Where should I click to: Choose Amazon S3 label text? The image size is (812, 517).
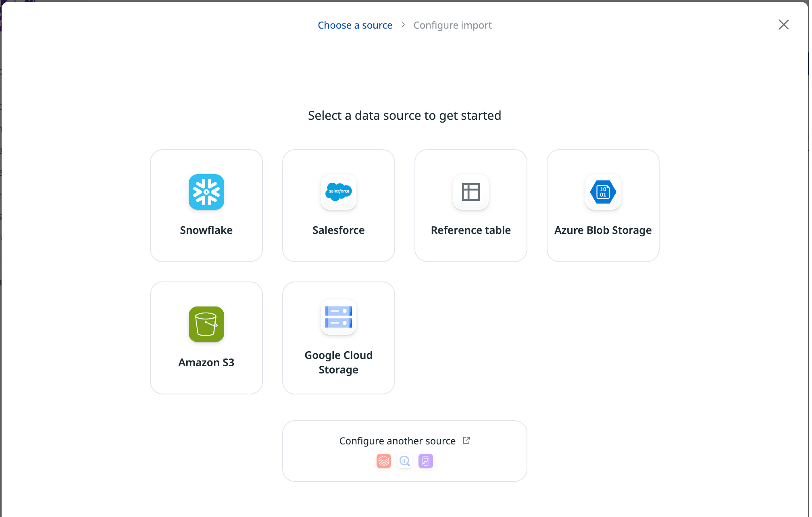206,363
